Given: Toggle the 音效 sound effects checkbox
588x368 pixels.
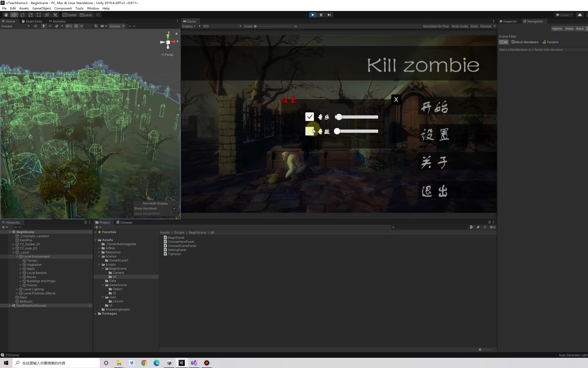Looking at the screenshot, I should tap(309, 131).
